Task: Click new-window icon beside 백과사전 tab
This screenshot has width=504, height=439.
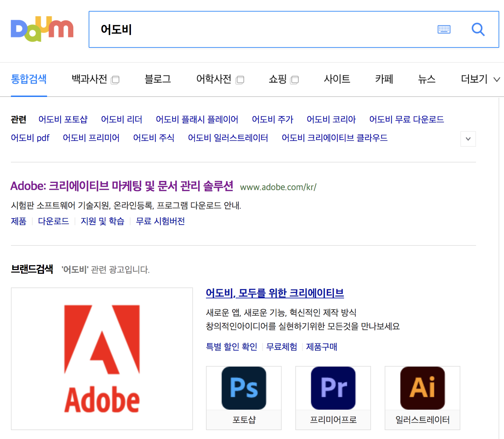Action: click(115, 80)
